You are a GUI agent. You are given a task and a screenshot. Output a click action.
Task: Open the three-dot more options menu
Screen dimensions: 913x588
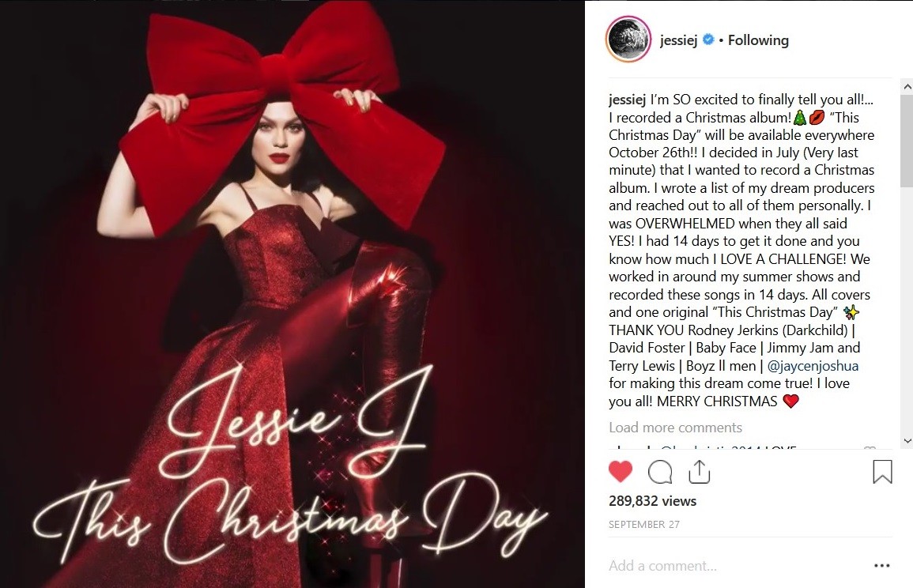[x=881, y=565]
